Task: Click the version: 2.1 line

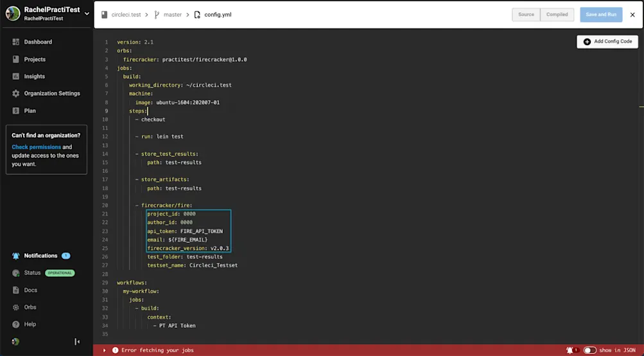Action: tap(135, 42)
